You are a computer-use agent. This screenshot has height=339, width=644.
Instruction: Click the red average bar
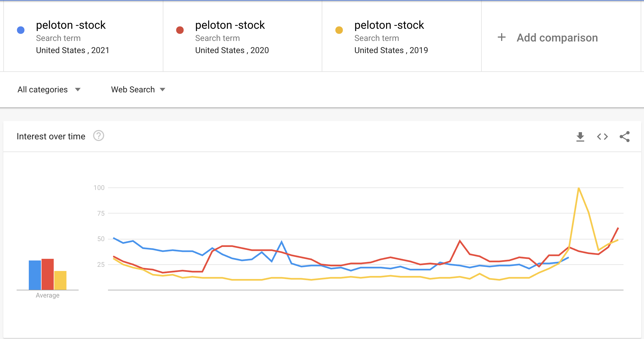(x=48, y=274)
